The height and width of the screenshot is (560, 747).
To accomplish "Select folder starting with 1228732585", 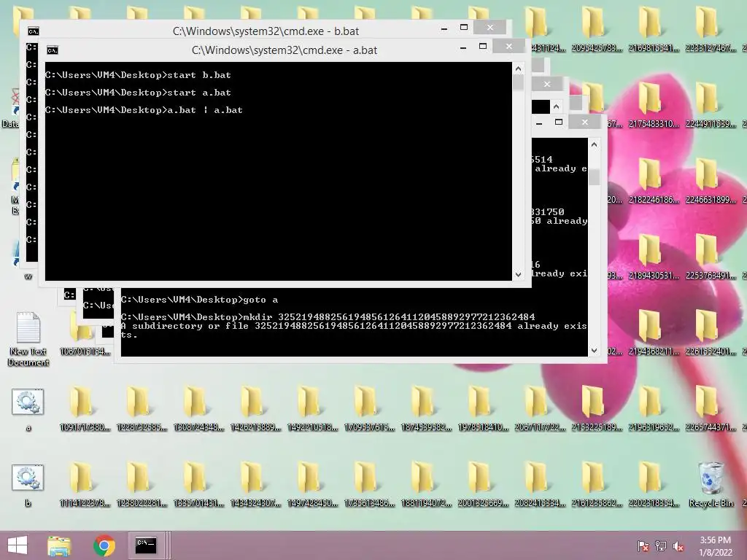I will pyautogui.click(x=142, y=410).
